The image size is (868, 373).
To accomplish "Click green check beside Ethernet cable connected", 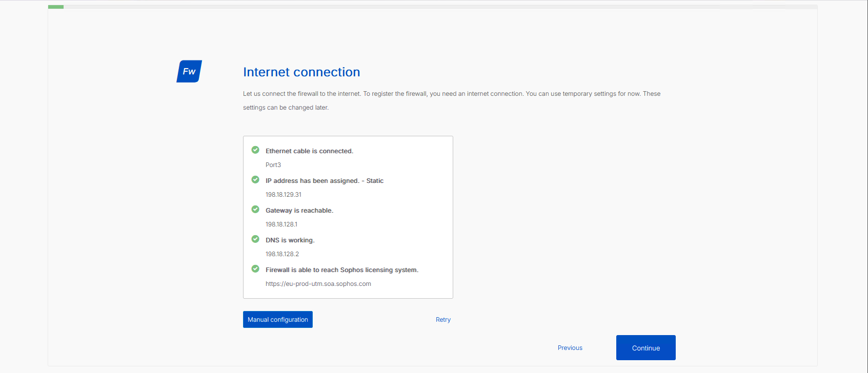I will click(255, 150).
